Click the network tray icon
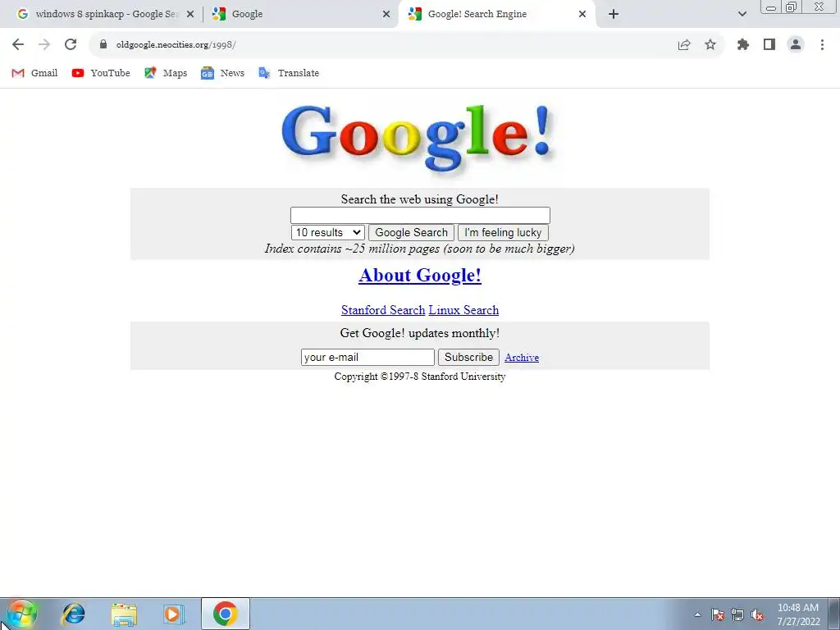 (x=737, y=614)
